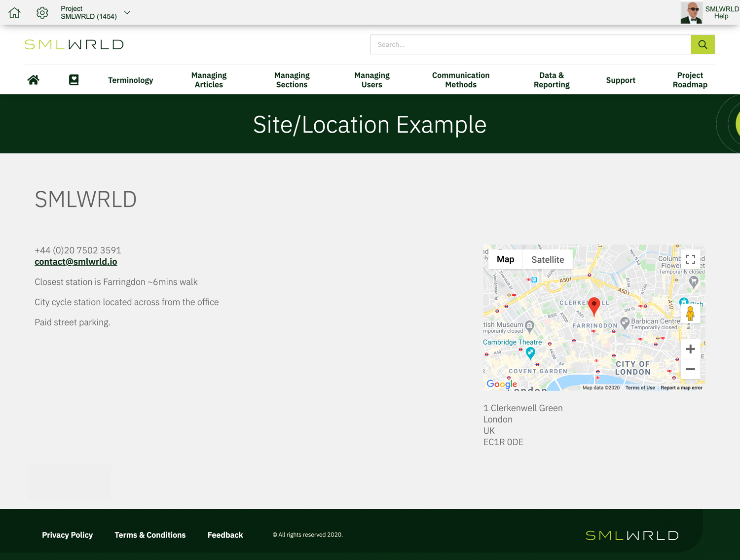Open project settings gear icon
This screenshot has width=740, height=560.
pos(42,13)
